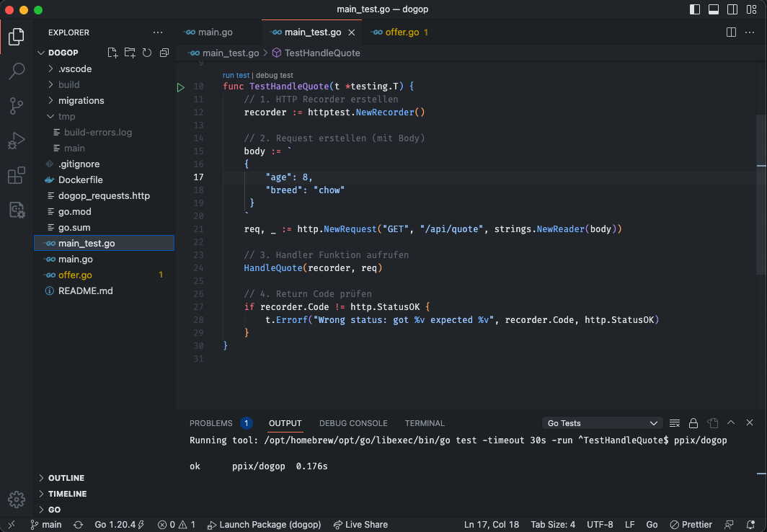This screenshot has height=532, width=767.
Task: Expand the GO section
Action: click(105, 510)
